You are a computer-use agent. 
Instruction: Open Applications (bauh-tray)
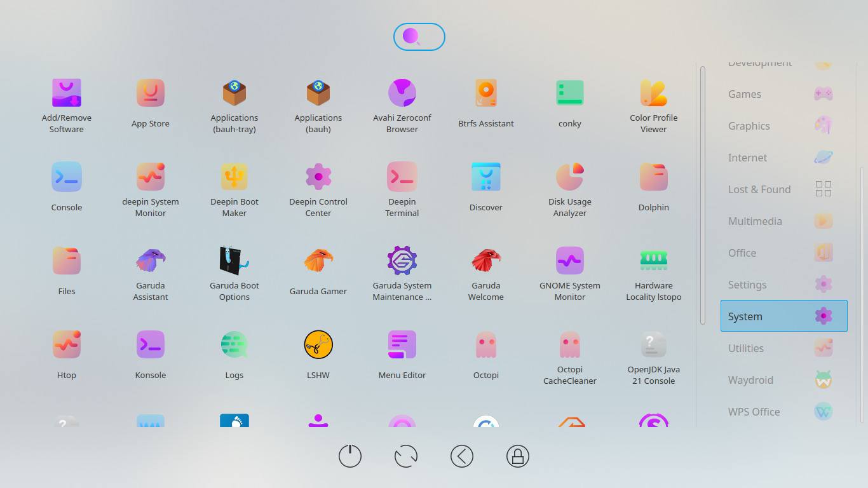click(234, 105)
